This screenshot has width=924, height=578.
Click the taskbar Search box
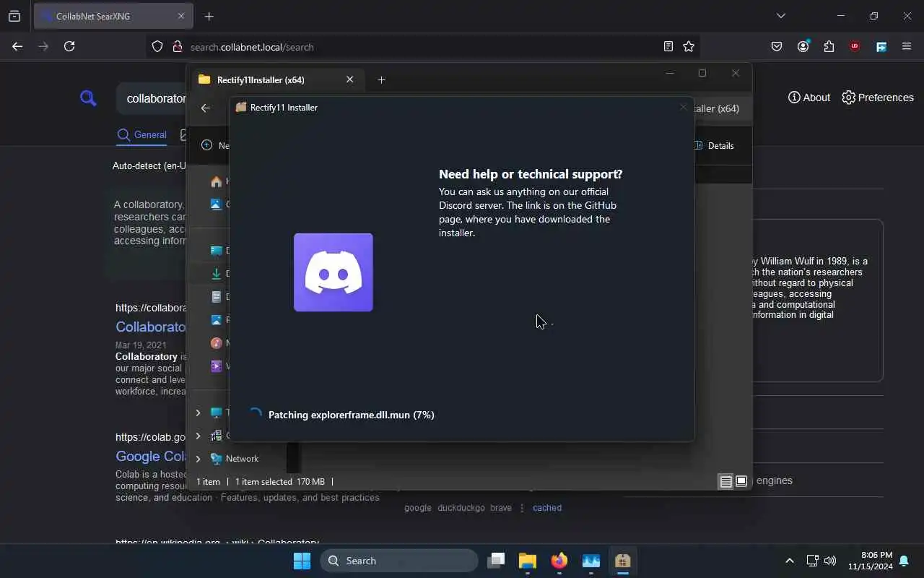coord(398,561)
